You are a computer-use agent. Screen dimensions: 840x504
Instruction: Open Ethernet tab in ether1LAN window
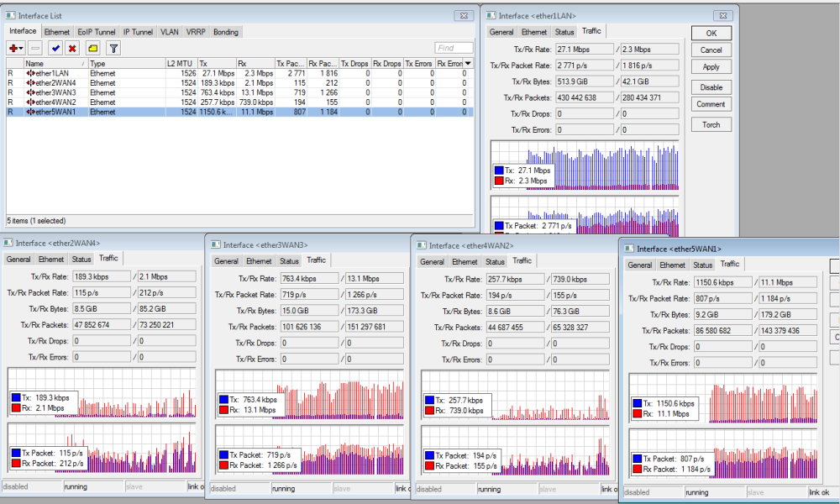(534, 32)
